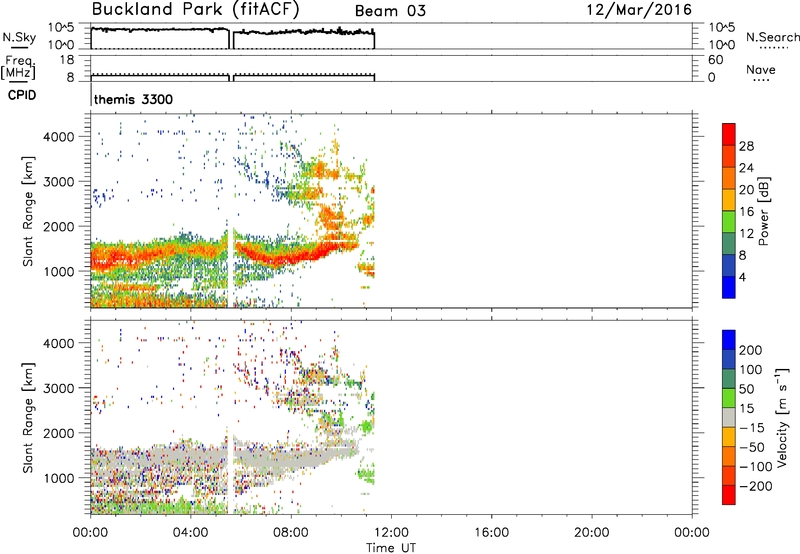This screenshot has height=554, width=800.
Task: Click the 'Beam 03' label
Action: (390, 11)
